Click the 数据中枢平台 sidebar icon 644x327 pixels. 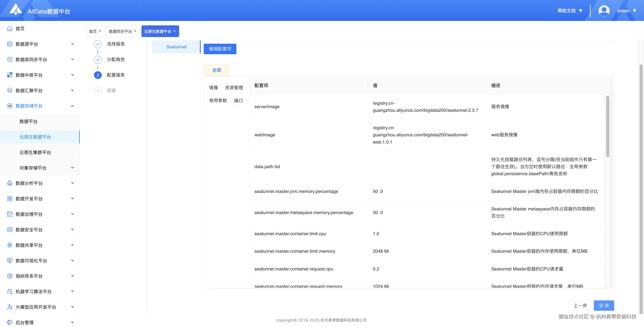(x=10, y=75)
